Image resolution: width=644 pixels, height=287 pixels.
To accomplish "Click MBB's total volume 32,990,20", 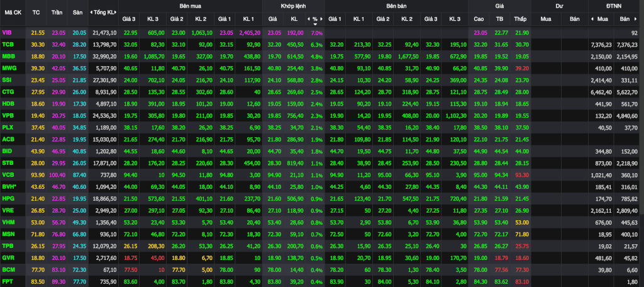I will tap(104, 57).
